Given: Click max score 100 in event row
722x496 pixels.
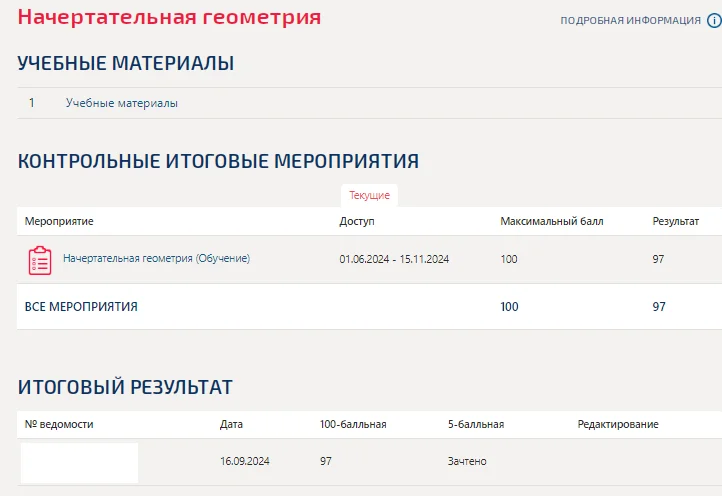Looking at the screenshot, I should click(509, 259).
